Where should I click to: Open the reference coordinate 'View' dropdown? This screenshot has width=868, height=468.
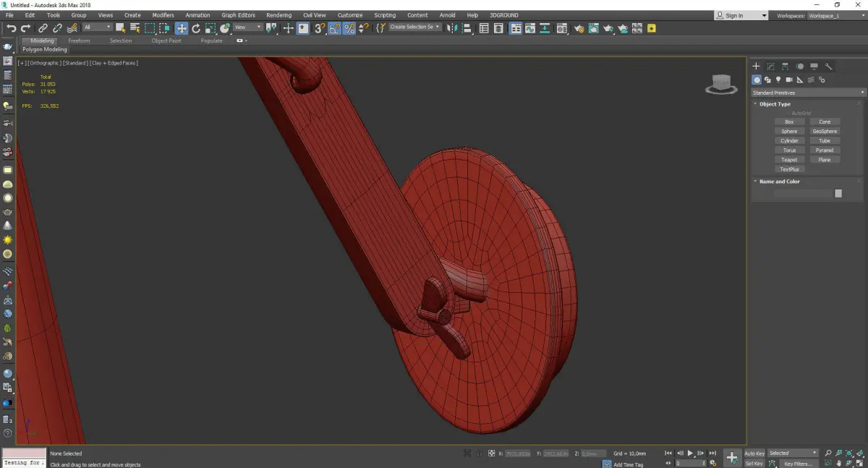(x=247, y=27)
